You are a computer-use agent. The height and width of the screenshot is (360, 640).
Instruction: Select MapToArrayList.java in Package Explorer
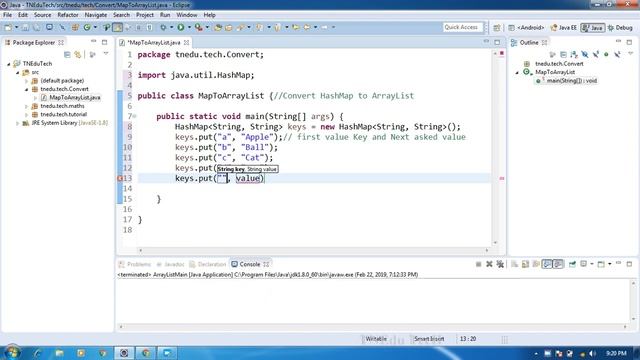point(75,98)
